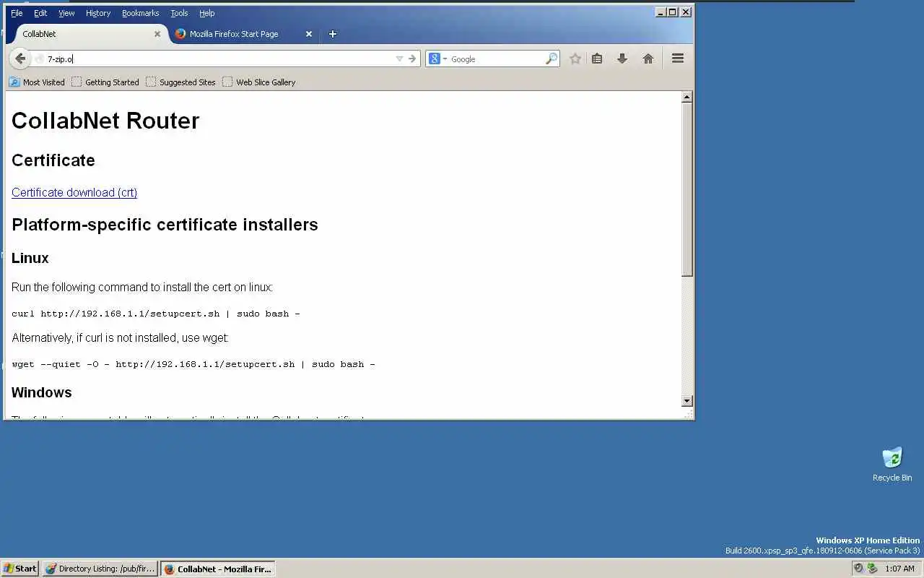Image resolution: width=924 pixels, height=578 pixels.
Task: Minimize the Firefox window
Action: [661, 12]
